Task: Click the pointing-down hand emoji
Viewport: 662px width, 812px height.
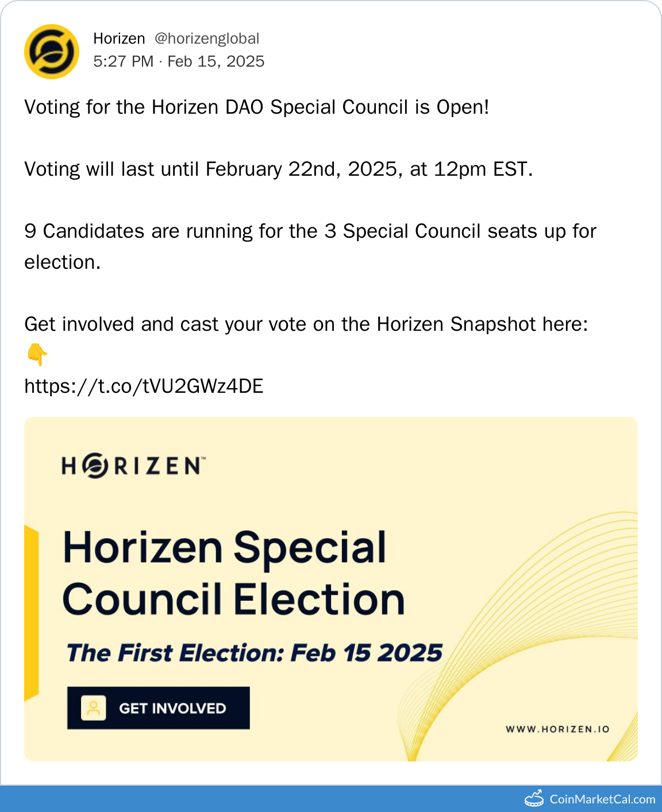Action: pyautogui.click(x=37, y=354)
